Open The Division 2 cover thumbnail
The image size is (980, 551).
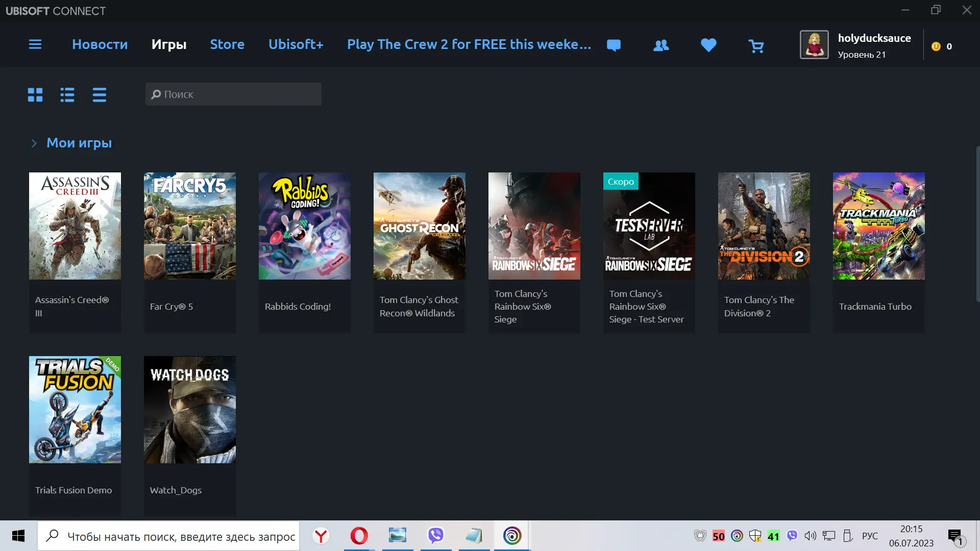coord(764,226)
